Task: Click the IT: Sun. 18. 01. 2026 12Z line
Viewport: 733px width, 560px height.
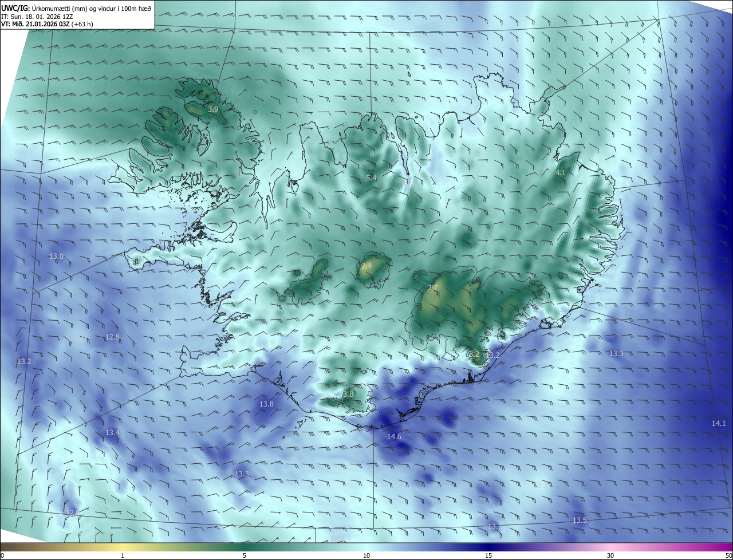Action: [x=37, y=17]
